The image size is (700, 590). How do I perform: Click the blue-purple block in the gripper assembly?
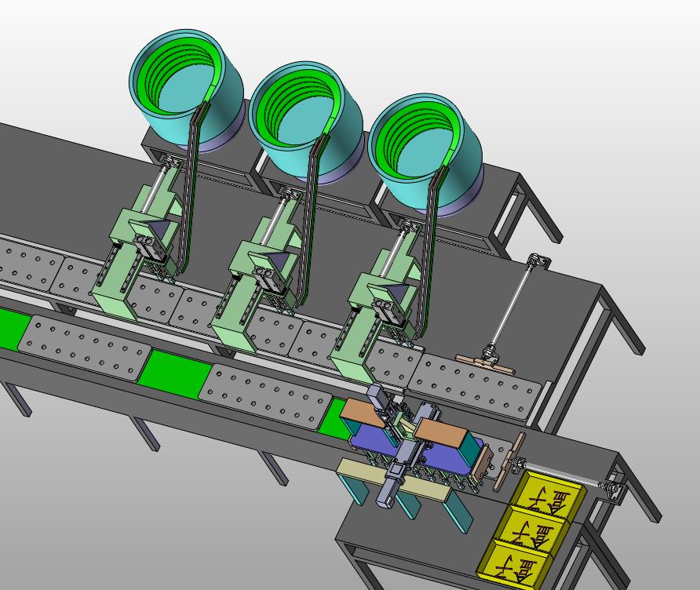[417, 450]
